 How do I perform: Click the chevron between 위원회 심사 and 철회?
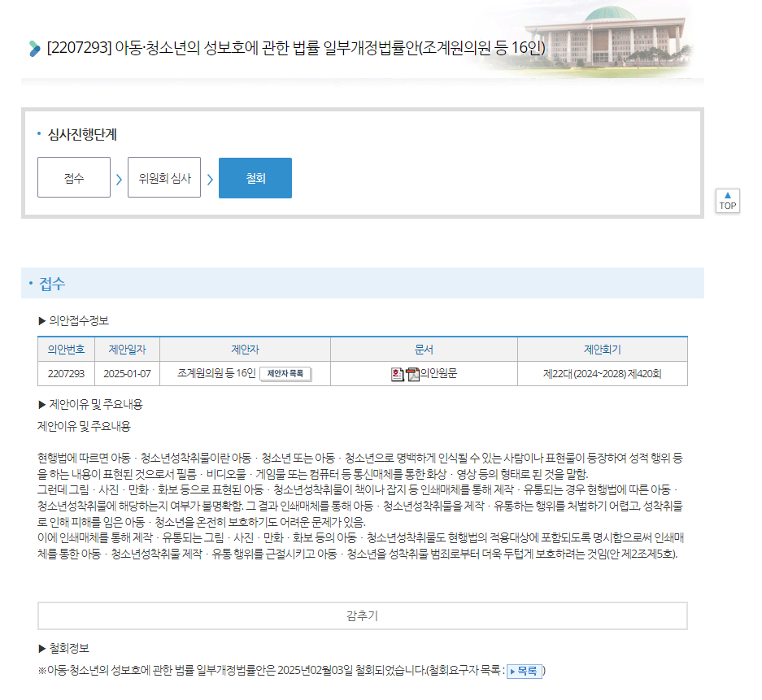coord(210,179)
